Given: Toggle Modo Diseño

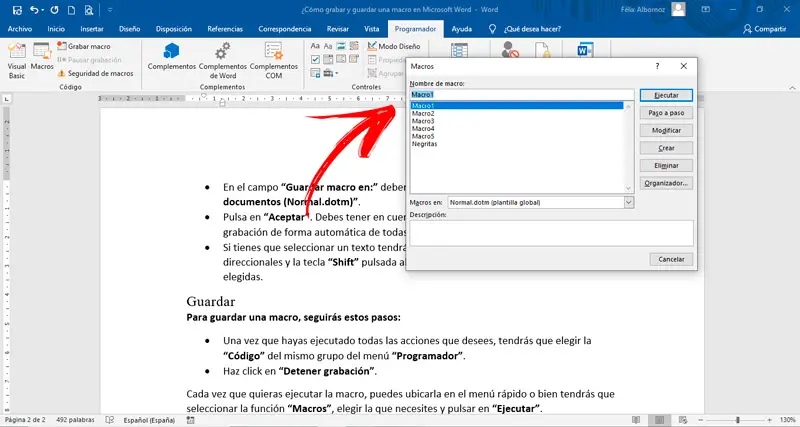Looking at the screenshot, I should tap(394, 46).
